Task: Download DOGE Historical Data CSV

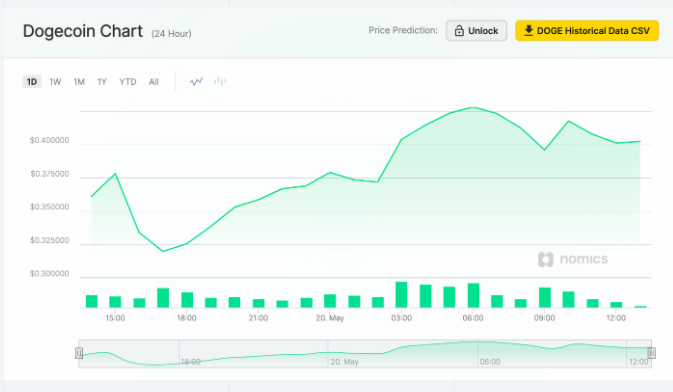Action: [587, 30]
